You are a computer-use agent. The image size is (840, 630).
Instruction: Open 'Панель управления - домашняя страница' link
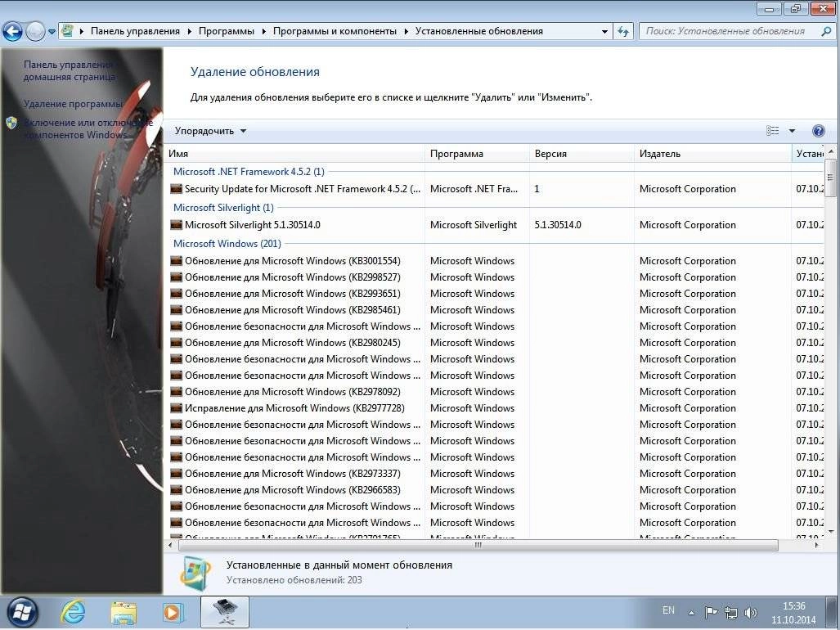pyautogui.click(x=69, y=70)
